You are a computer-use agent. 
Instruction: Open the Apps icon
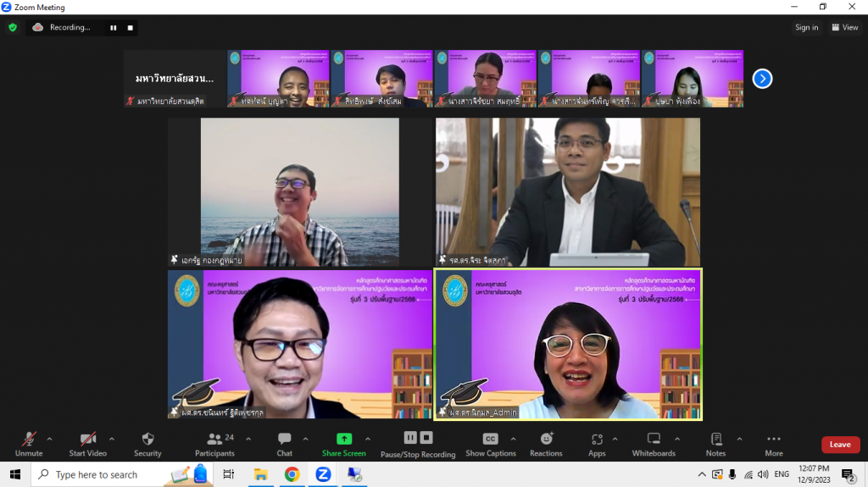point(597,440)
